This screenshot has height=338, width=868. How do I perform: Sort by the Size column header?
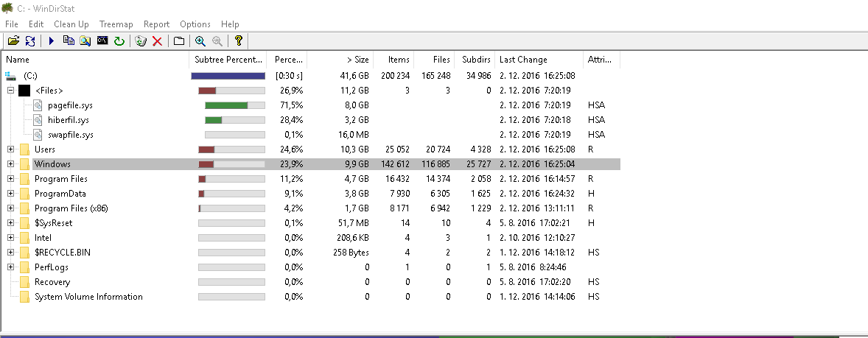340,60
